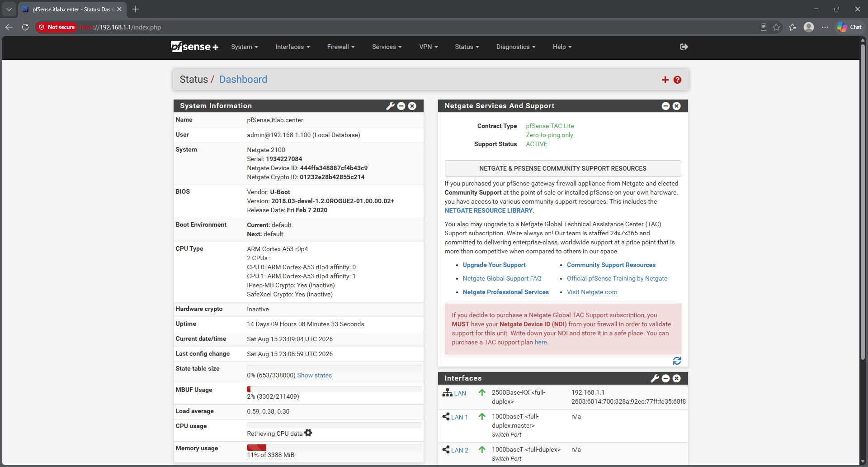Click the red plus add-widget icon
This screenshot has width=868, height=467.
665,80
